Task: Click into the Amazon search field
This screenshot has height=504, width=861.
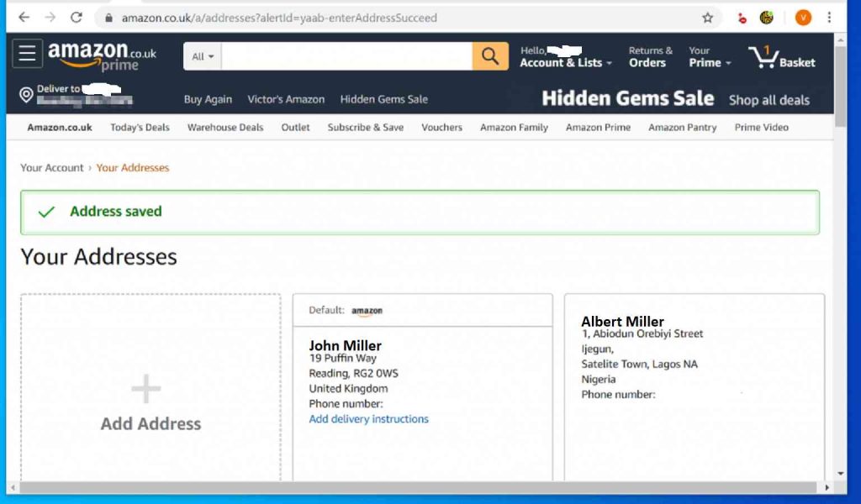Action: pyautogui.click(x=346, y=56)
